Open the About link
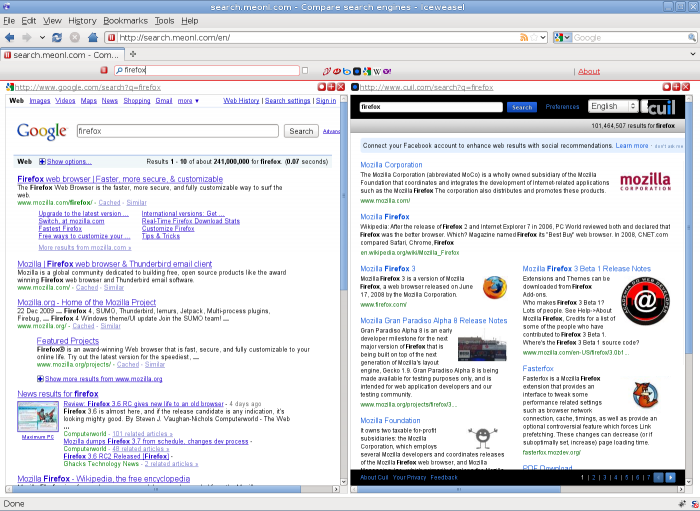 [589, 71]
